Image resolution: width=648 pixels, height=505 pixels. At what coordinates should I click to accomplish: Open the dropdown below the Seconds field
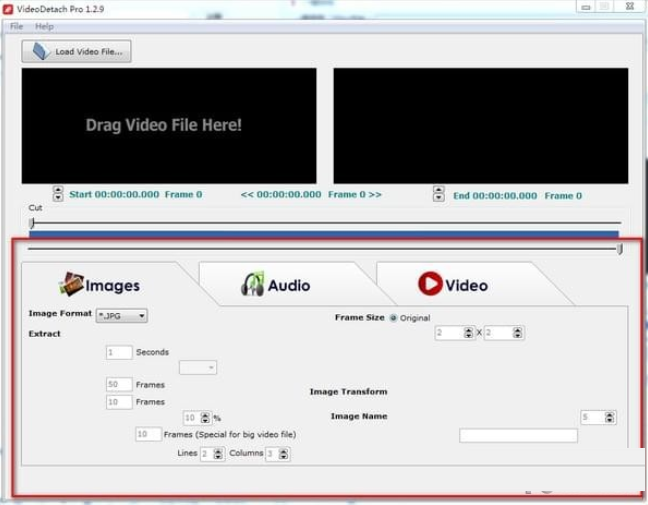198,367
